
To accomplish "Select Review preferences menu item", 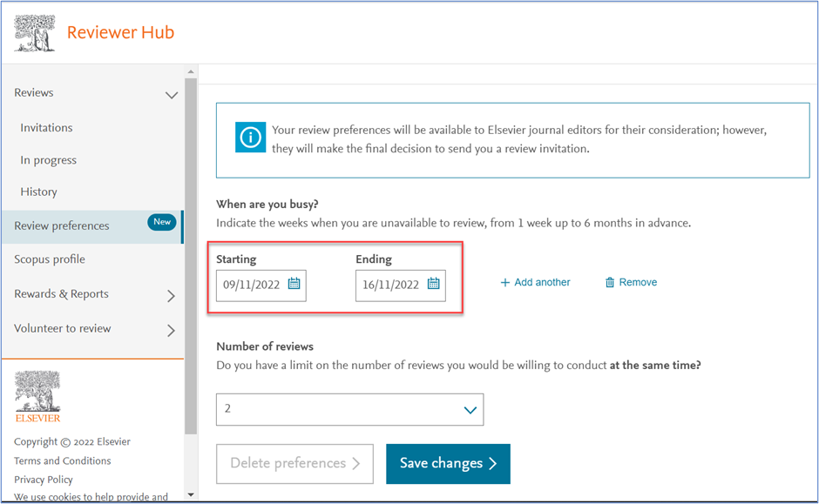I will [x=92, y=226].
